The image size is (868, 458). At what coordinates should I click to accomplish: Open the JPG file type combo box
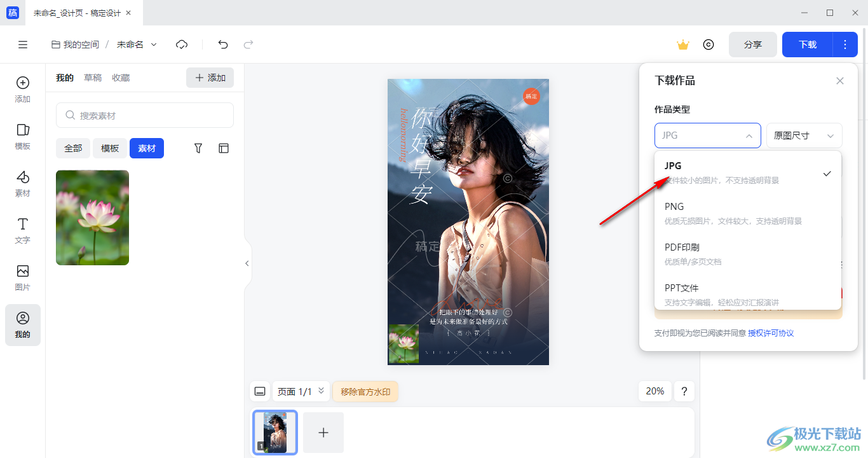[708, 135]
